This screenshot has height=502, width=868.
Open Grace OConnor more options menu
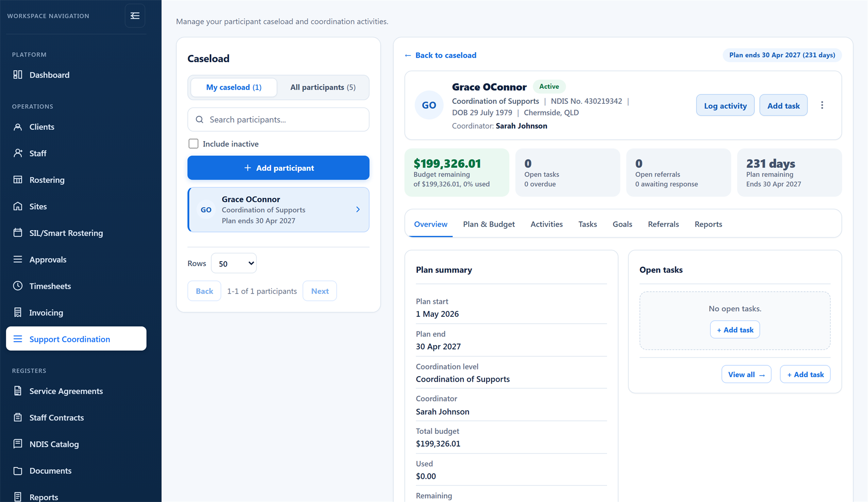pos(822,105)
